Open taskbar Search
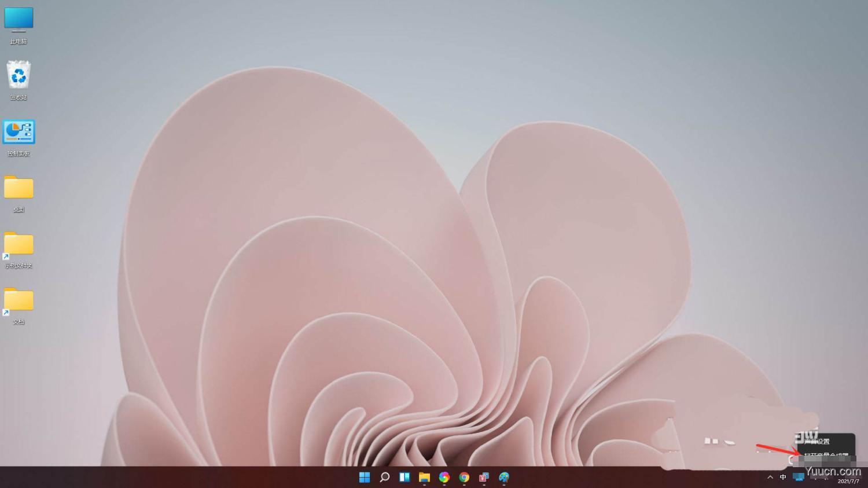The width and height of the screenshot is (868, 488). tap(384, 477)
